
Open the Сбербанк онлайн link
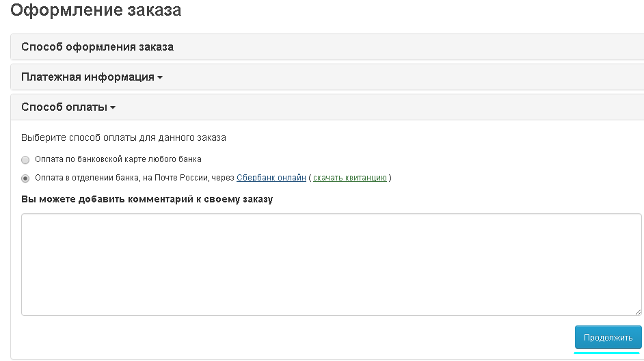pos(271,178)
